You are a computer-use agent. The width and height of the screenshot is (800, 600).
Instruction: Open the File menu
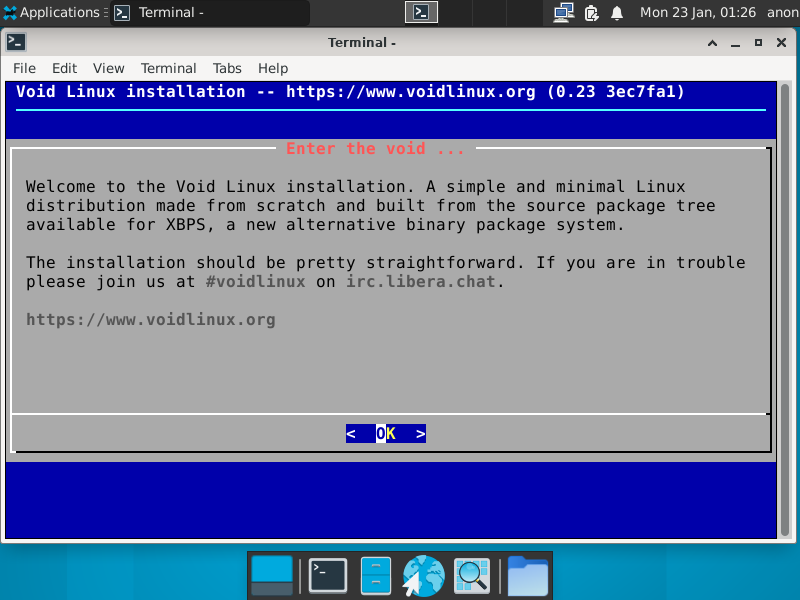[x=24, y=68]
